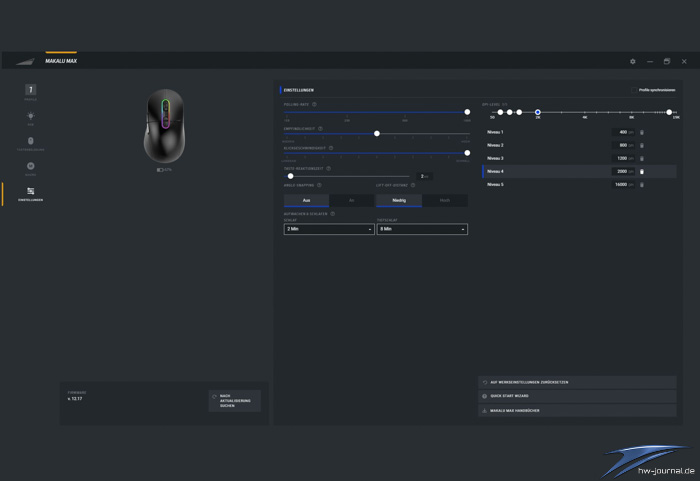700x481 pixels.
Task: Open the Tiefschlaf time dropdown
Action: [x=422, y=229]
